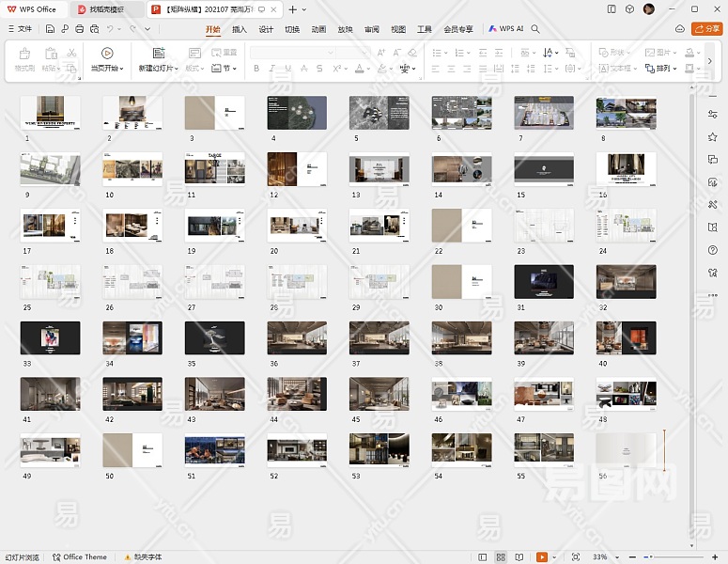Switch to the 找稻壳模板 template tab
The image size is (728, 564).
pyautogui.click(x=106, y=8)
